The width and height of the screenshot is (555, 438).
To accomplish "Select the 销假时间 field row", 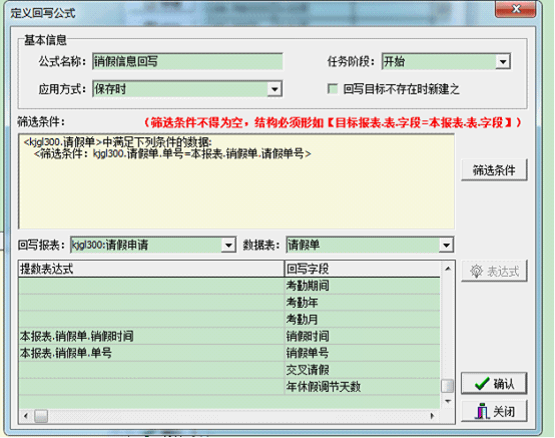I will point(229,336).
